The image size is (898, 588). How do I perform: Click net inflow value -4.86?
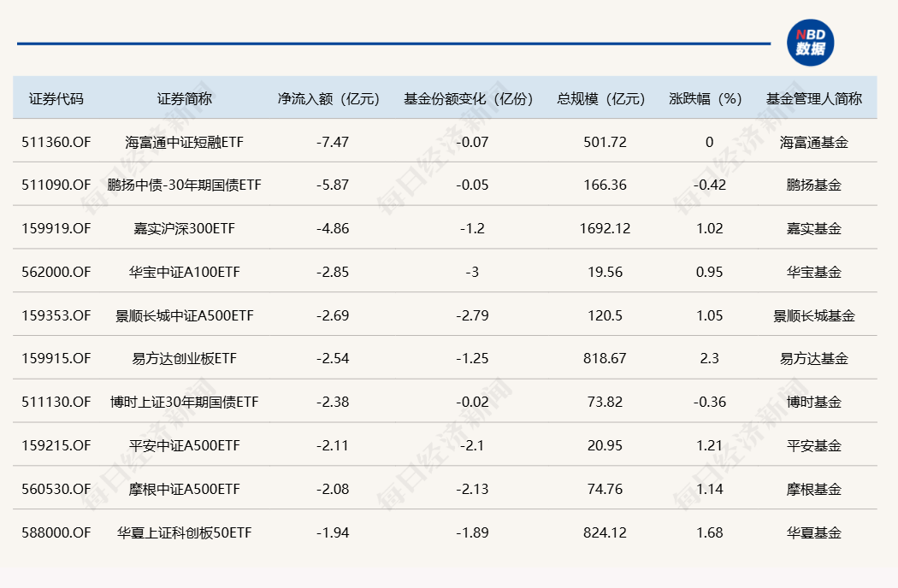point(332,228)
